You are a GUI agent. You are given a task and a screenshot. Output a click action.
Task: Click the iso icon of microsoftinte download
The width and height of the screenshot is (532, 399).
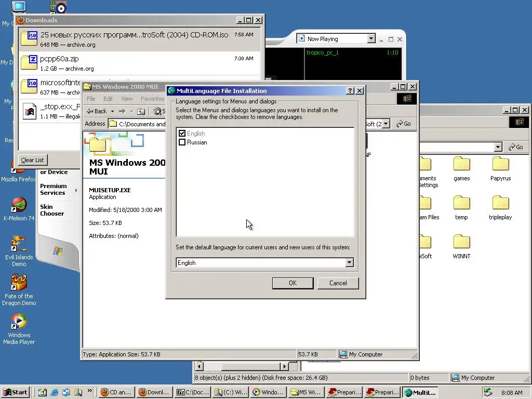click(x=29, y=87)
